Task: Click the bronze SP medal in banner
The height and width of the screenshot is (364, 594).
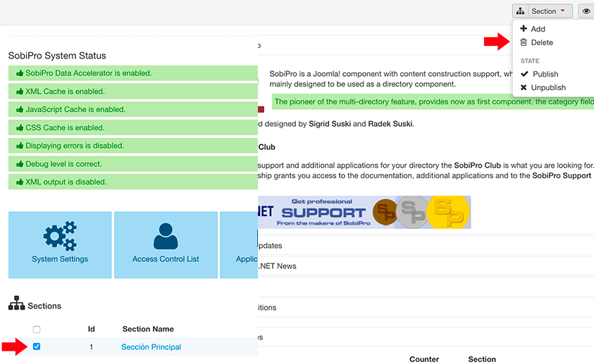Action: tap(385, 212)
